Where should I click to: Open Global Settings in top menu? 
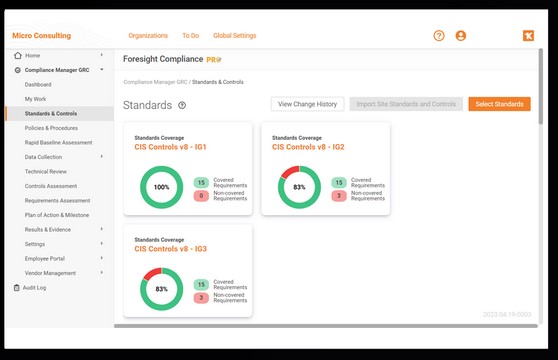pos(235,36)
